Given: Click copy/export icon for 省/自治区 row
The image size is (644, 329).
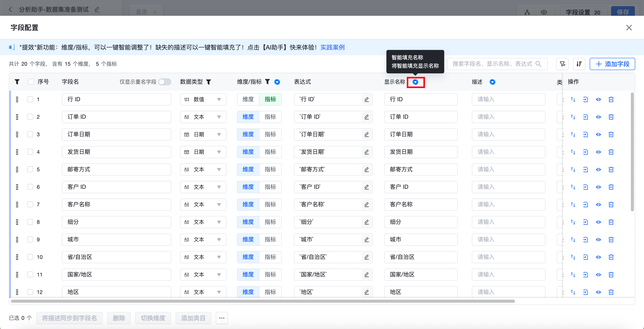Looking at the screenshot, I should pos(586,257).
